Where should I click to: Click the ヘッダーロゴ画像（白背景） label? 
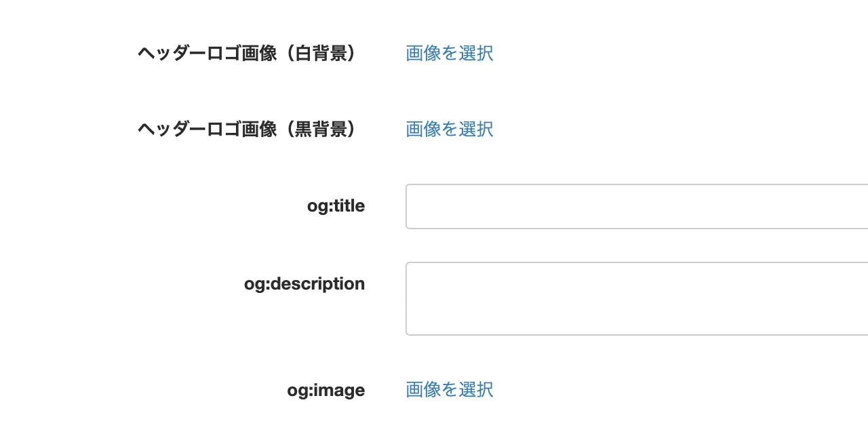(247, 53)
